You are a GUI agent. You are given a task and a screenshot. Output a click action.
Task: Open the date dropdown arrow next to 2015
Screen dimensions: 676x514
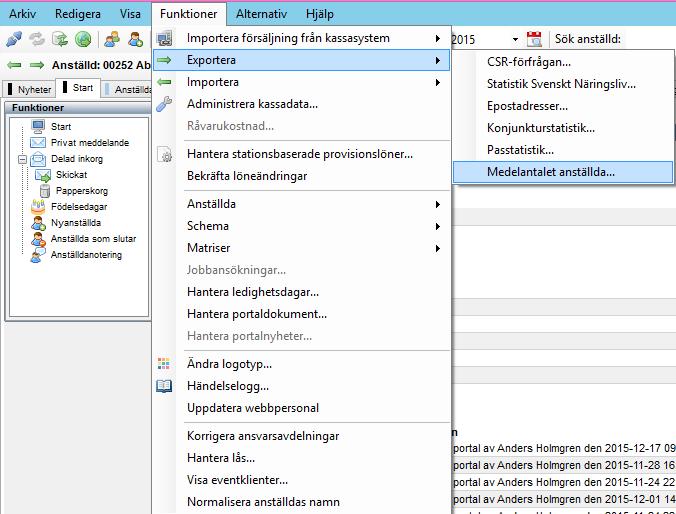(515, 39)
